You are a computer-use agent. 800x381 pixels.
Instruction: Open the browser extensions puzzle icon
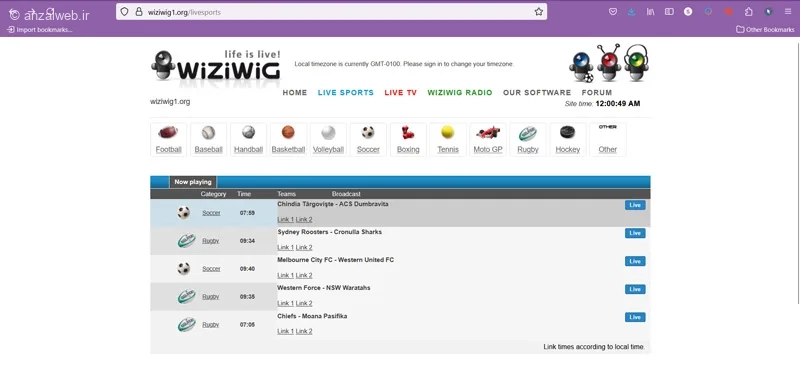click(x=748, y=12)
